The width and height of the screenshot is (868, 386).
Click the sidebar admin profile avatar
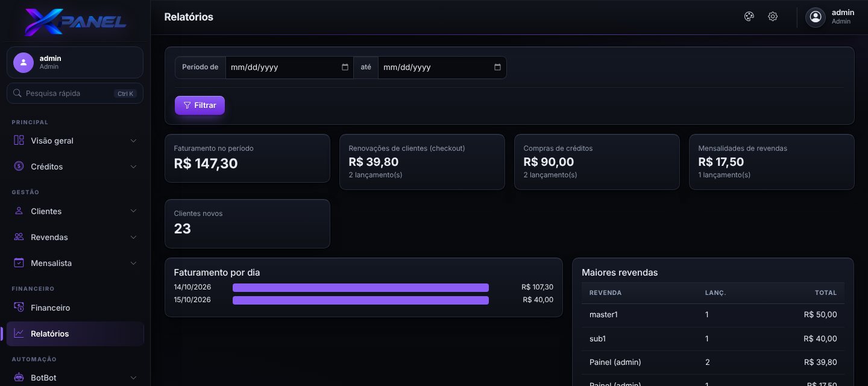pyautogui.click(x=24, y=62)
